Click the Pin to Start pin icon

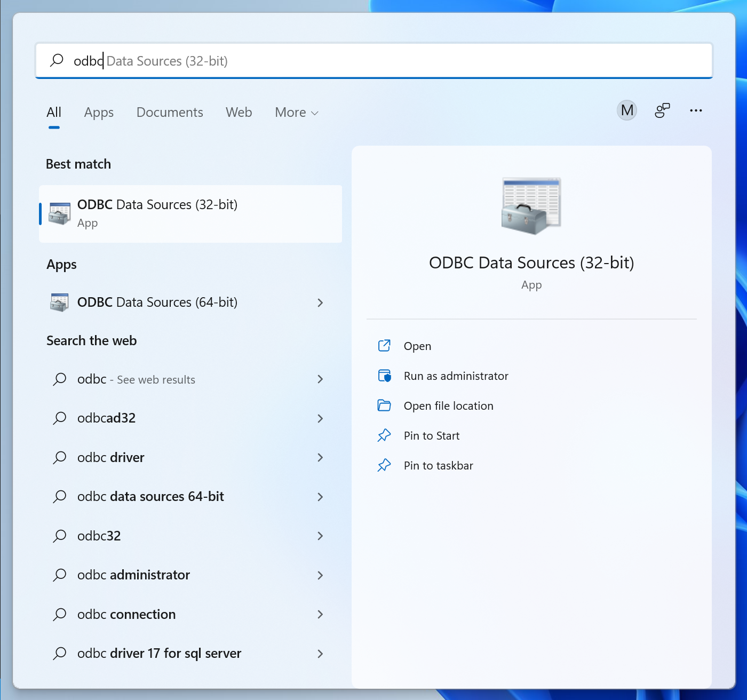pos(384,435)
